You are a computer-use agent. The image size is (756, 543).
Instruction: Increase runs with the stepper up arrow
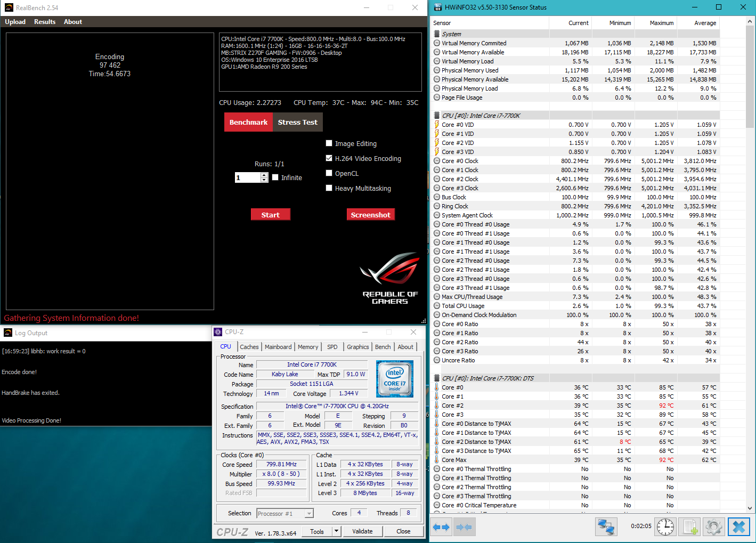[264, 175]
